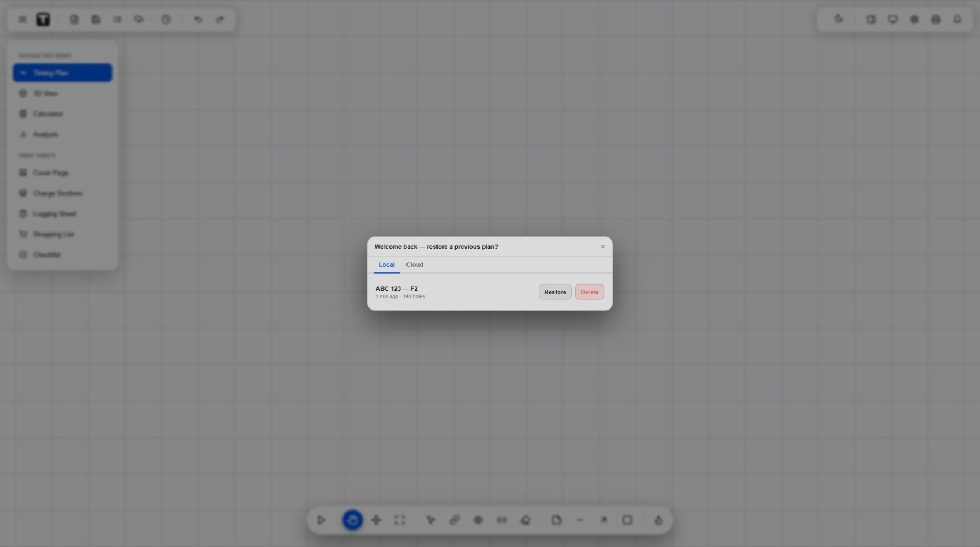The image size is (980, 547).
Task: Select the eraser tool
Action: tap(526, 520)
